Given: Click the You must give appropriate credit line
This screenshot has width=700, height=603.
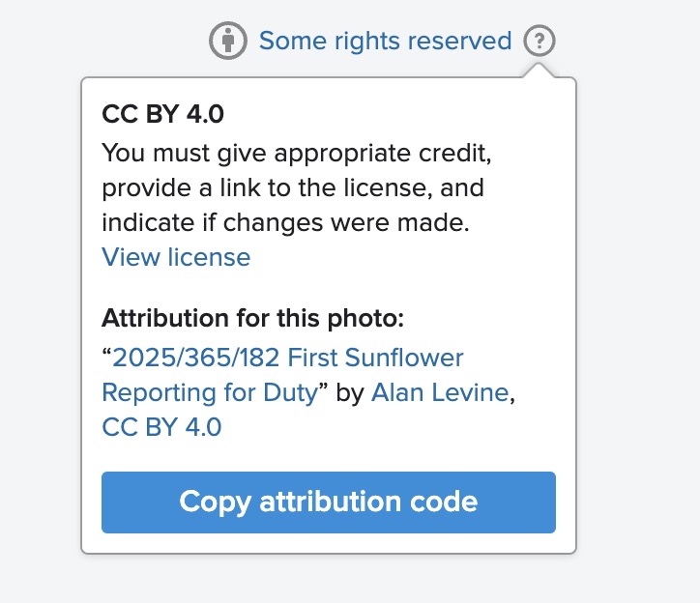Looking at the screenshot, I should click(x=297, y=153).
